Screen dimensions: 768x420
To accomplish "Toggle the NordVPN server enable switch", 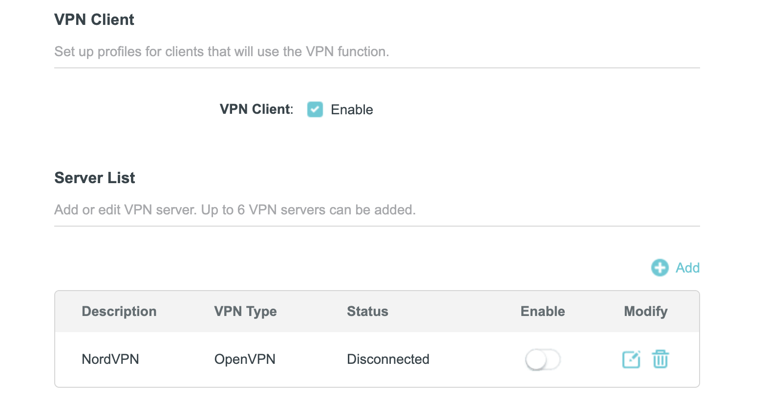I will (x=543, y=360).
